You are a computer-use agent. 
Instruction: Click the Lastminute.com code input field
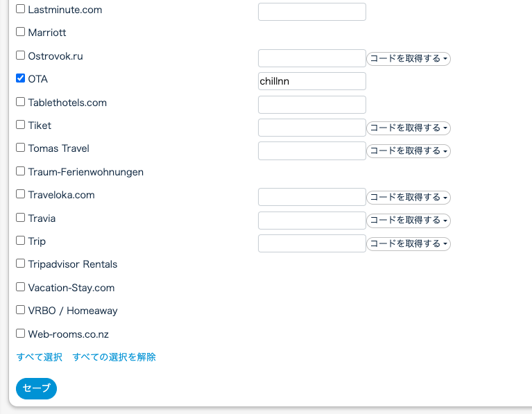tap(311, 12)
